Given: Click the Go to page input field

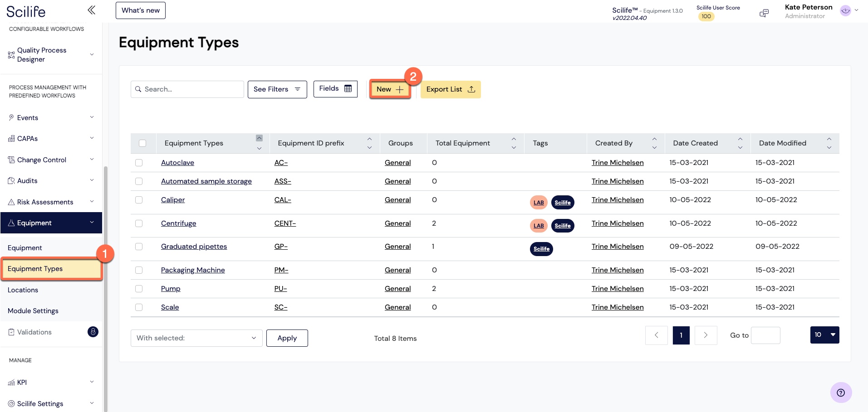Looking at the screenshot, I should [765, 335].
